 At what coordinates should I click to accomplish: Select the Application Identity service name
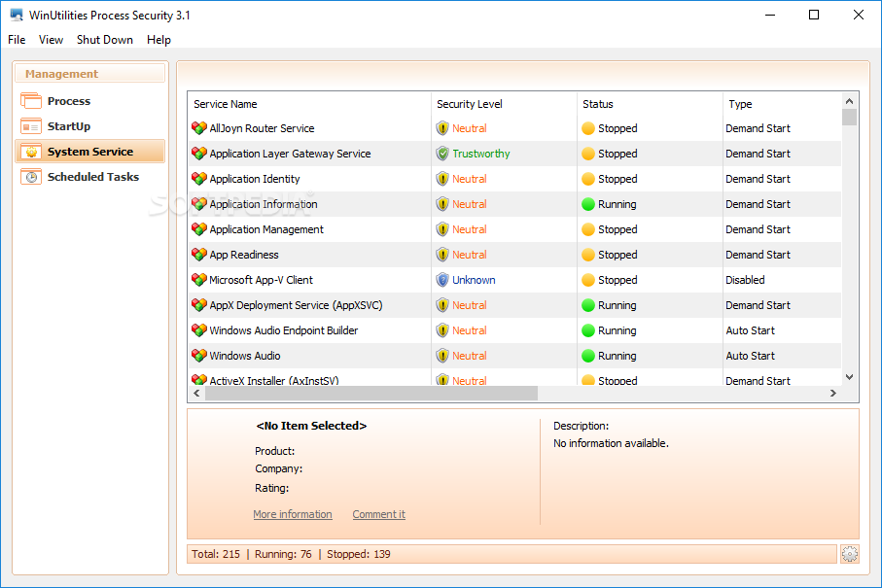[x=255, y=179]
